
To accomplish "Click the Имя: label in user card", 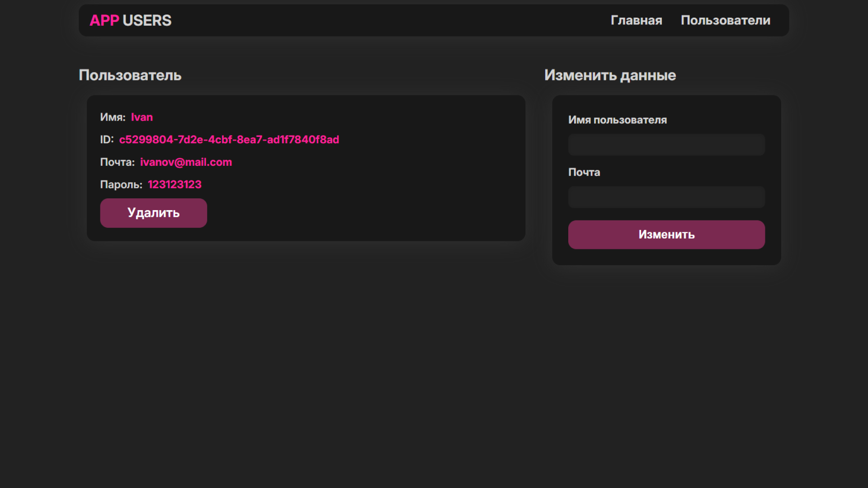I will [113, 117].
